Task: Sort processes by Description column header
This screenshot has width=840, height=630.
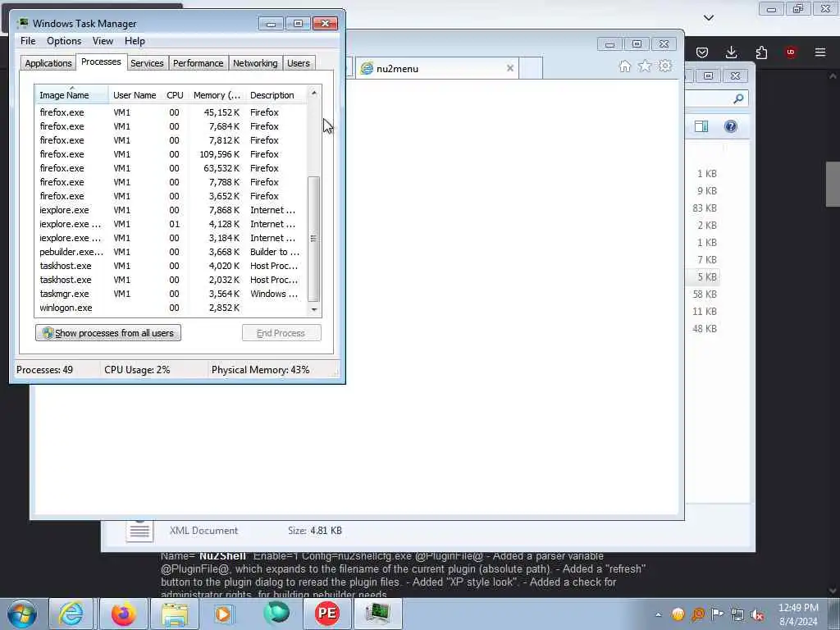Action: [x=276, y=95]
